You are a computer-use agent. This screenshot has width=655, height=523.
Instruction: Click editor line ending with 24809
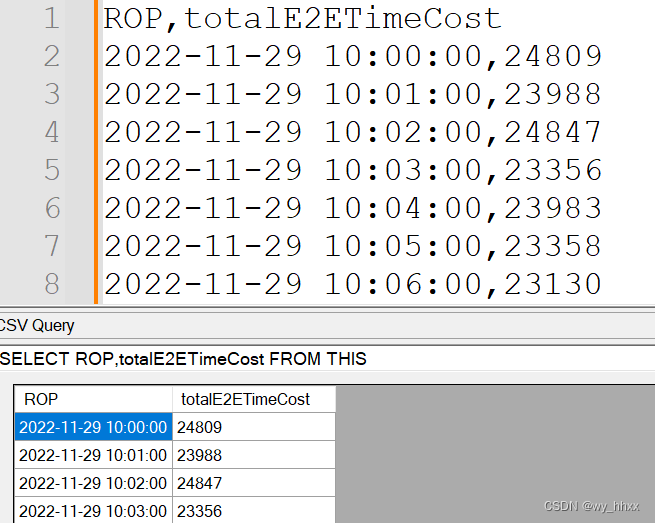[x=353, y=56]
